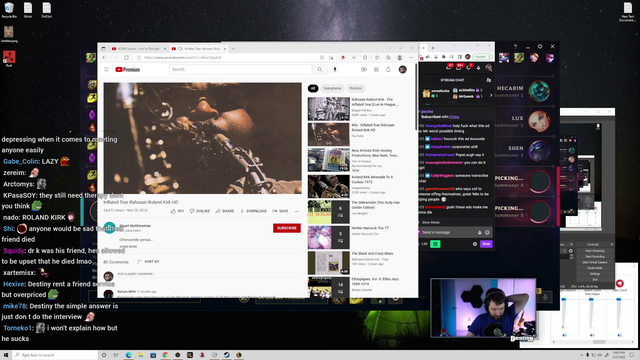Viewport: 640px width, 360px height.
Task: Download the Inflated Tear video
Action: click(253, 211)
